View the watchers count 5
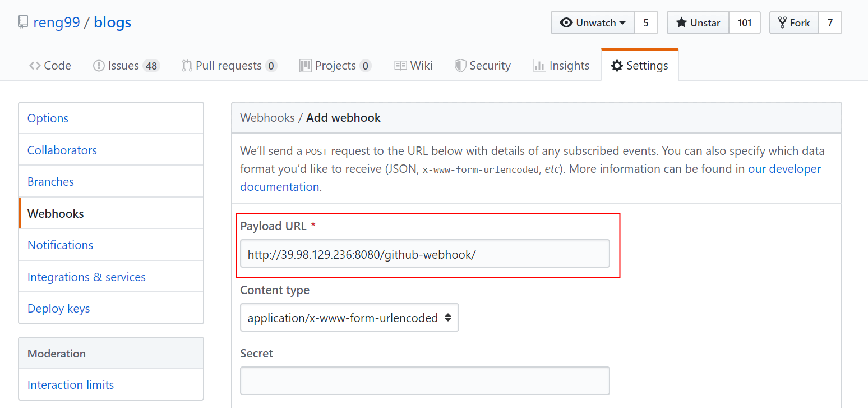 pos(646,22)
